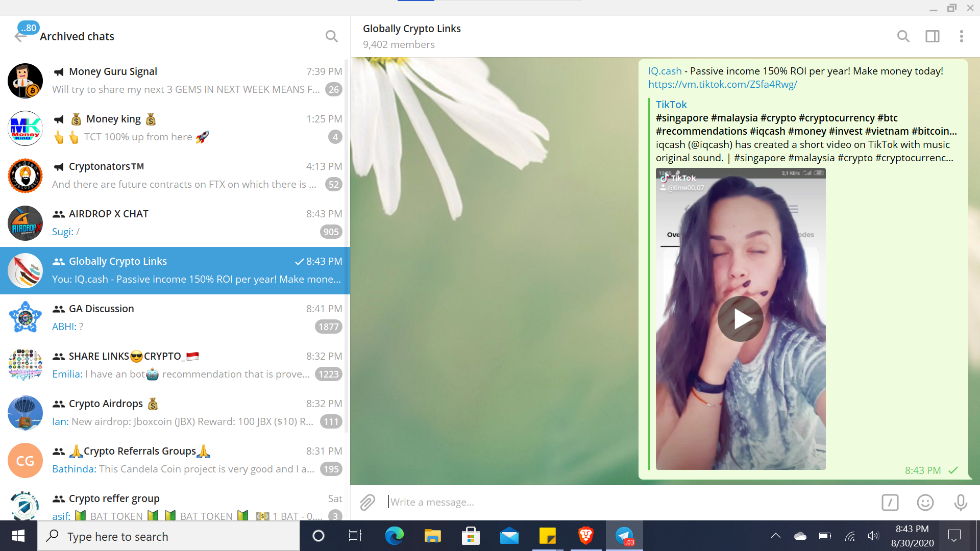Click the 9,402 members subtitle

[399, 44]
